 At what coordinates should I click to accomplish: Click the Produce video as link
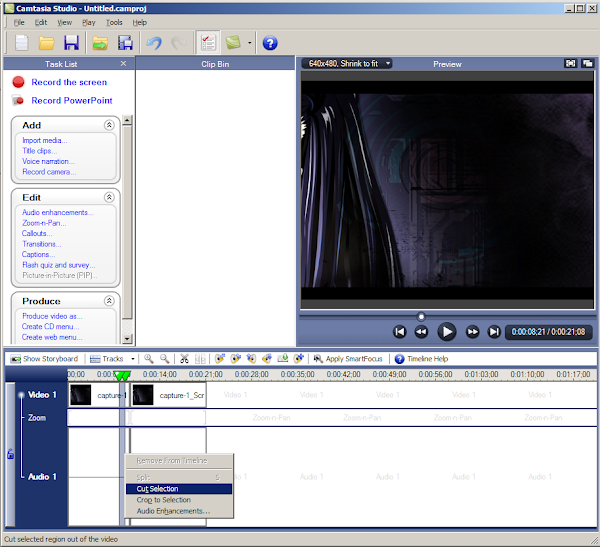50,316
